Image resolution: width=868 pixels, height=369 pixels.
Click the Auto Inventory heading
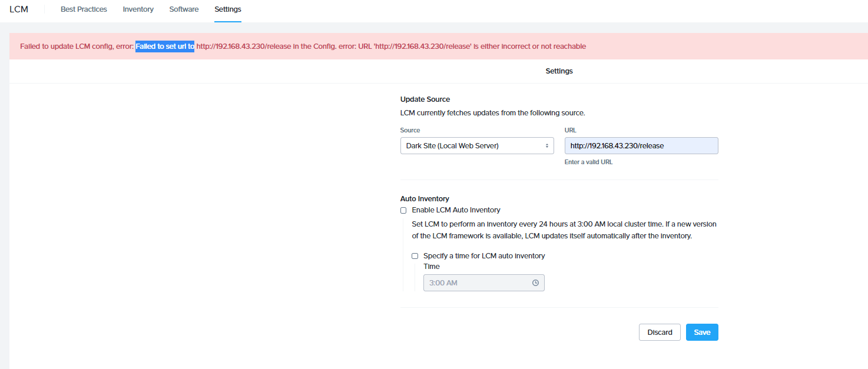[x=425, y=199]
